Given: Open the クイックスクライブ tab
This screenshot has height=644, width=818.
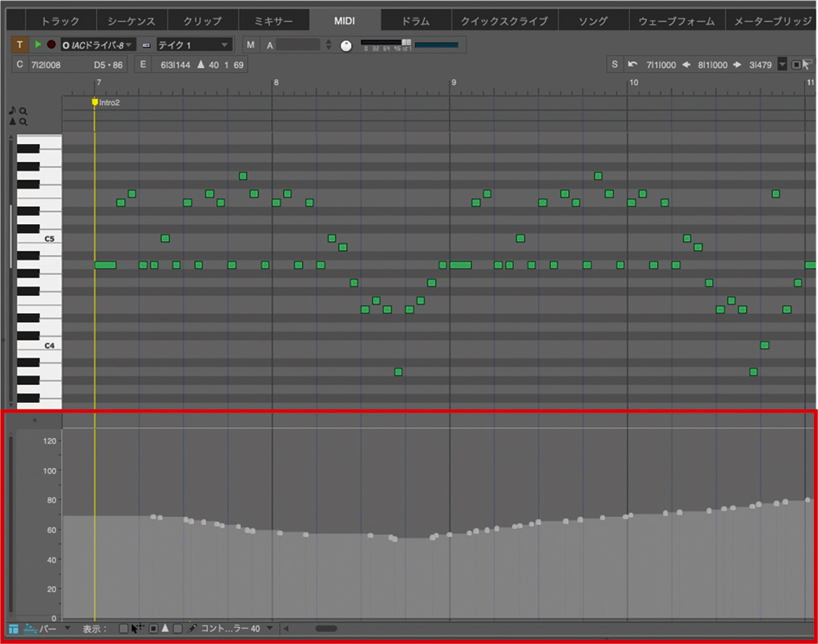Looking at the screenshot, I should [x=504, y=21].
